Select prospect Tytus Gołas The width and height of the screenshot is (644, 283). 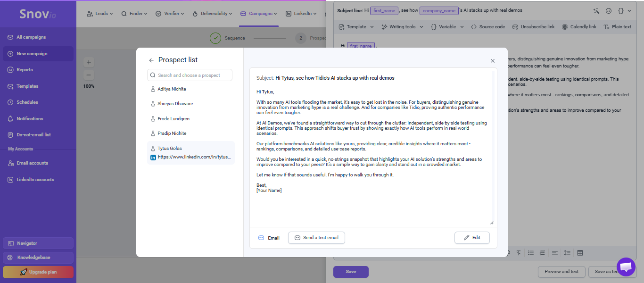[x=169, y=149]
